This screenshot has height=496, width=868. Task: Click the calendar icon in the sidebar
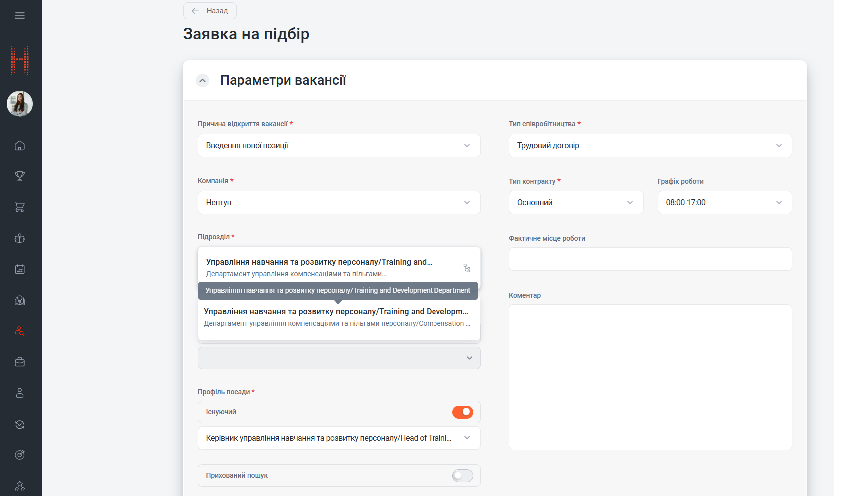tap(20, 269)
